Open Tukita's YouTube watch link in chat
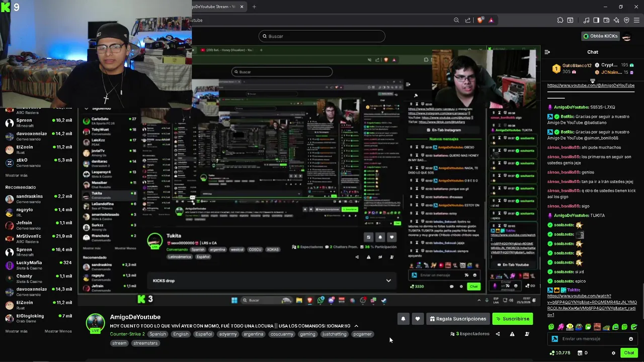This screenshot has width=644, height=362. click(x=592, y=305)
